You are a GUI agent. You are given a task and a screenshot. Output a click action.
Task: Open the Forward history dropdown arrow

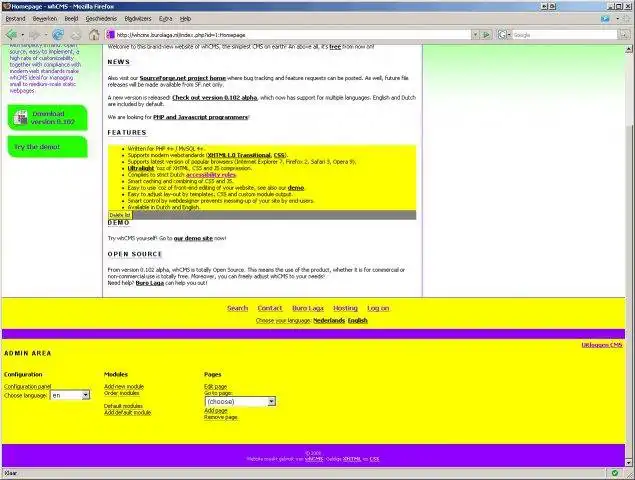click(x=46, y=35)
